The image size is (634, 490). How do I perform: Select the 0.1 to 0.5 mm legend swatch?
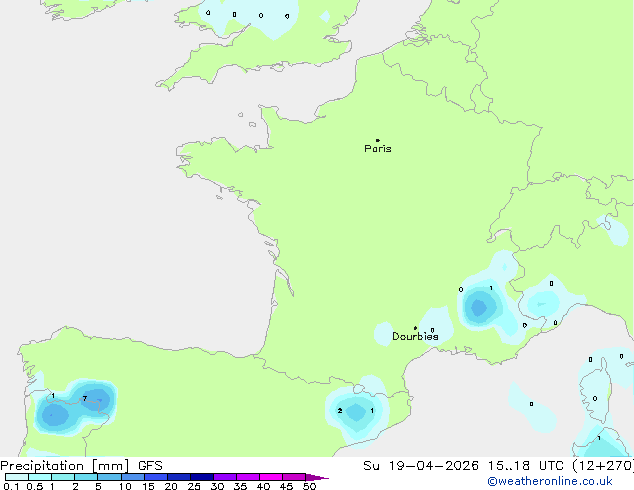click(x=17, y=477)
